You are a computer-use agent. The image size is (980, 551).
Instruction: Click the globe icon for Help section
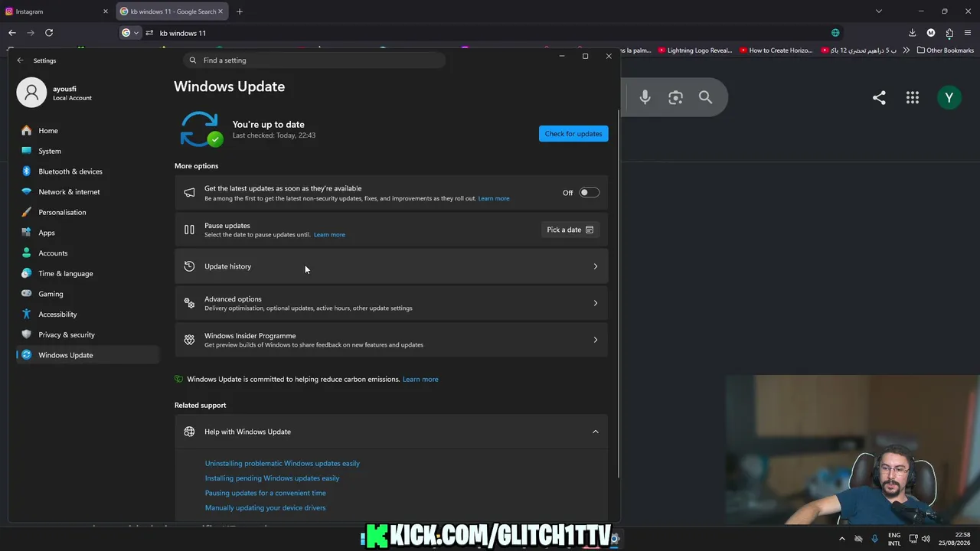(189, 432)
